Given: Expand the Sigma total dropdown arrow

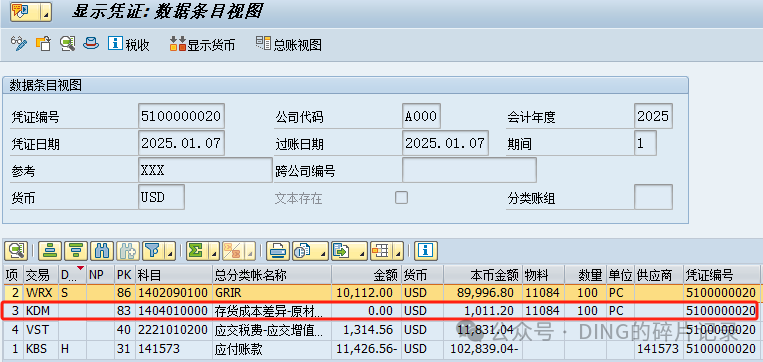Looking at the screenshot, I should coord(215,251).
